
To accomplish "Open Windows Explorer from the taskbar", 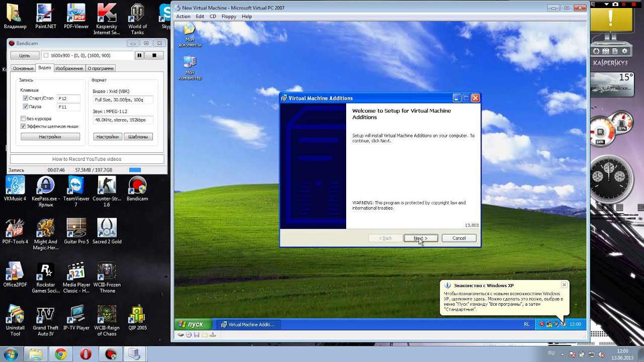I will (36, 354).
